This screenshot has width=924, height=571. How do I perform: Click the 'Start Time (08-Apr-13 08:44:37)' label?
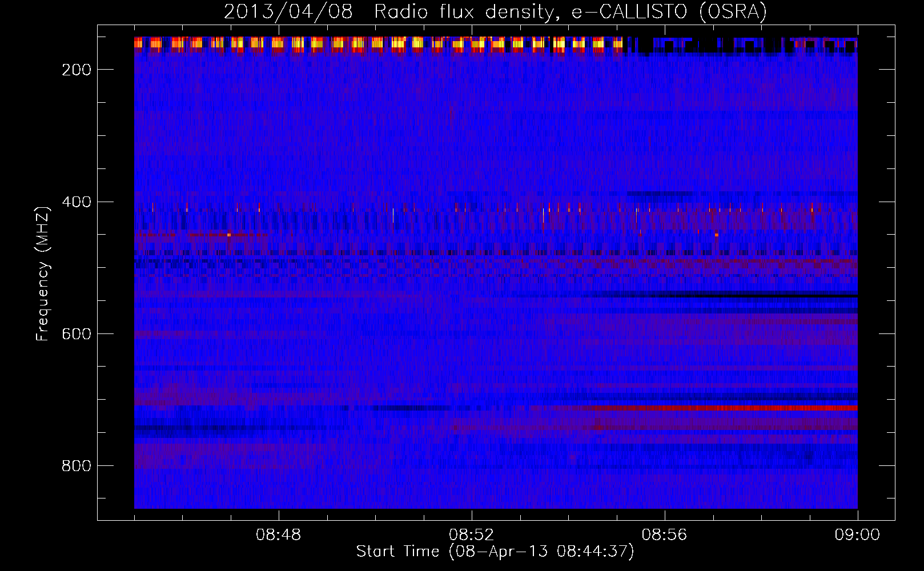pyautogui.click(x=495, y=552)
